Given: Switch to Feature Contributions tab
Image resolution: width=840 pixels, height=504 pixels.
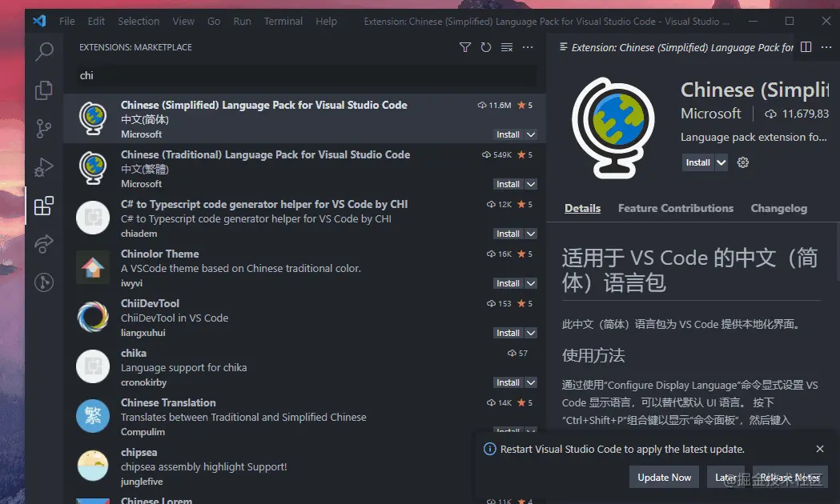Looking at the screenshot, I should point(676,208).
